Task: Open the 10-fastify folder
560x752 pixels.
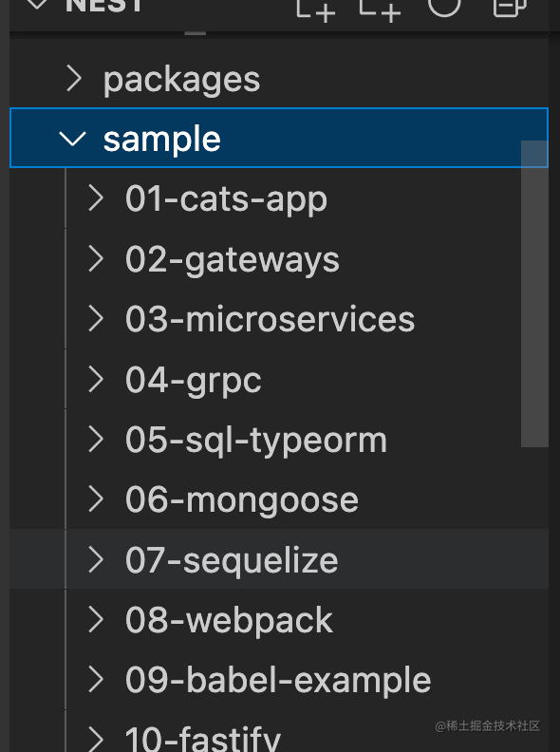Action: pos(202,739)
